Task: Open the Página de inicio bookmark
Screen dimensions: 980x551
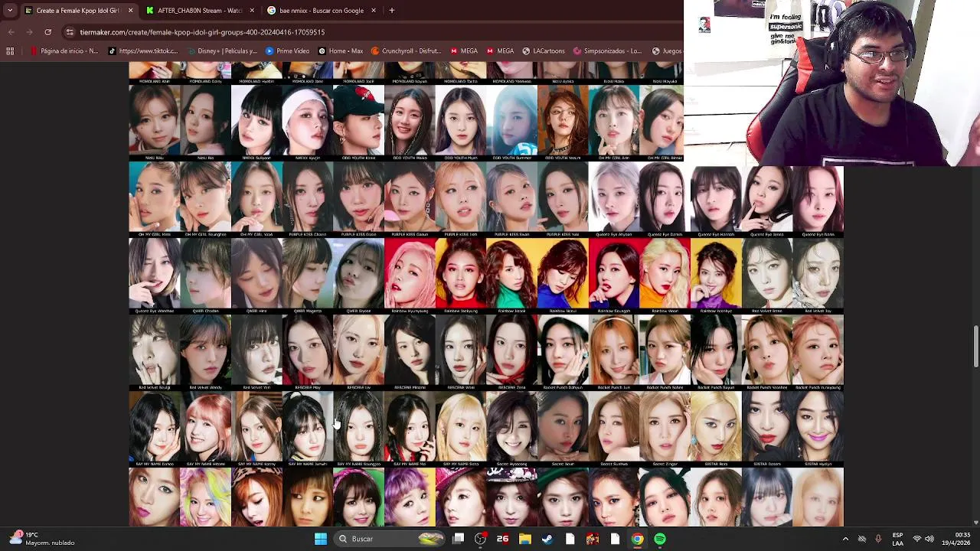Action: click(65, 51)
